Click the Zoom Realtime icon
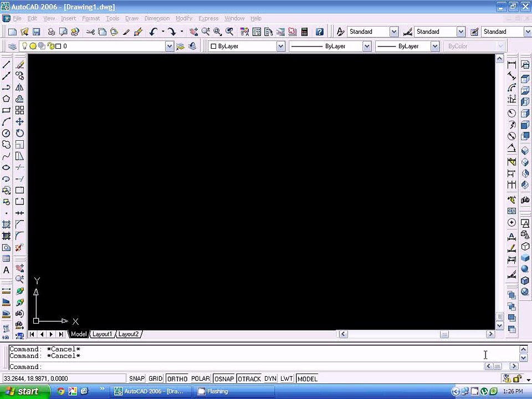 (206, 32)
